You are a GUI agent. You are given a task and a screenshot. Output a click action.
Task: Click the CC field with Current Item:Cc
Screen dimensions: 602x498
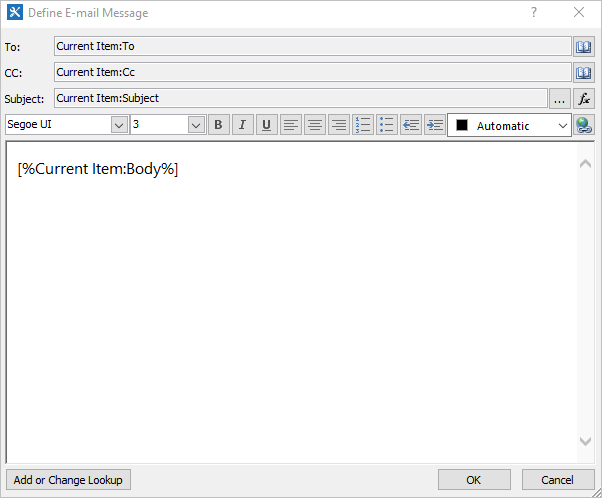313,72
